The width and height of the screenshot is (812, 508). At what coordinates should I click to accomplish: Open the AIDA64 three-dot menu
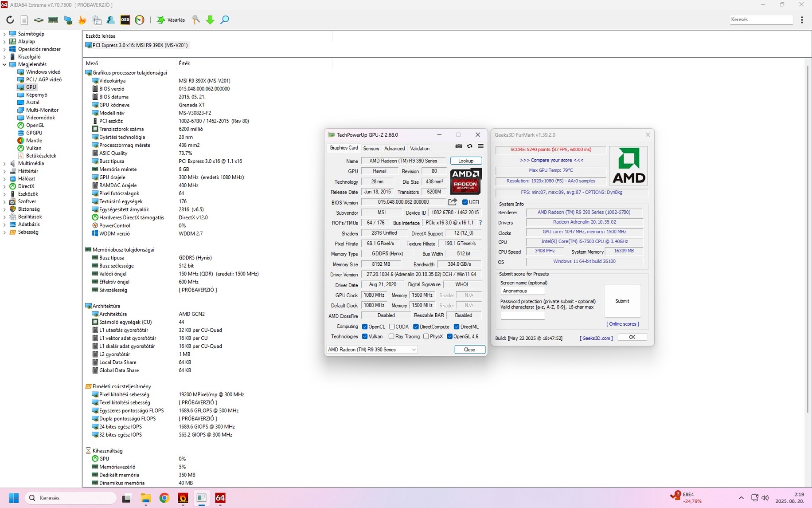click(x=802, y=20)
